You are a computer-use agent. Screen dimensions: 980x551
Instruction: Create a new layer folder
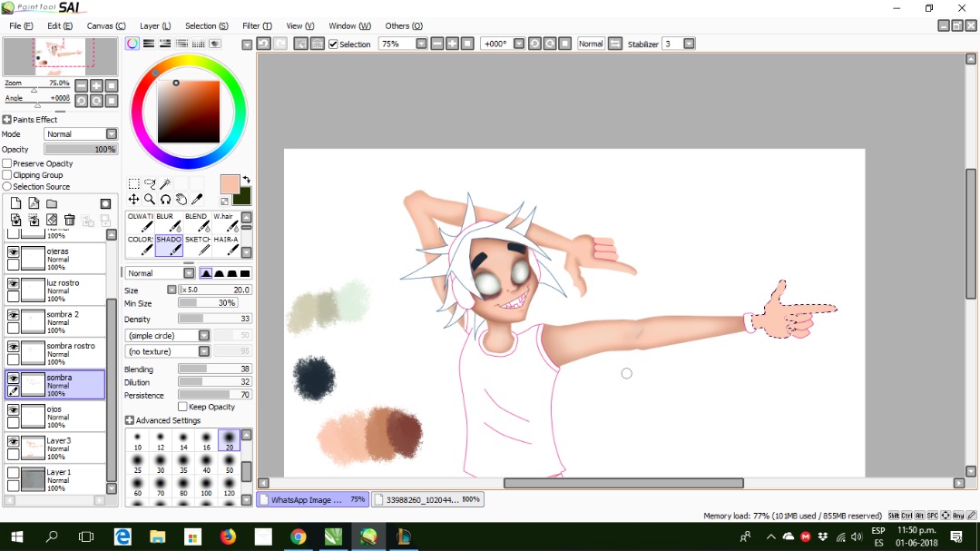click(52, 204)
